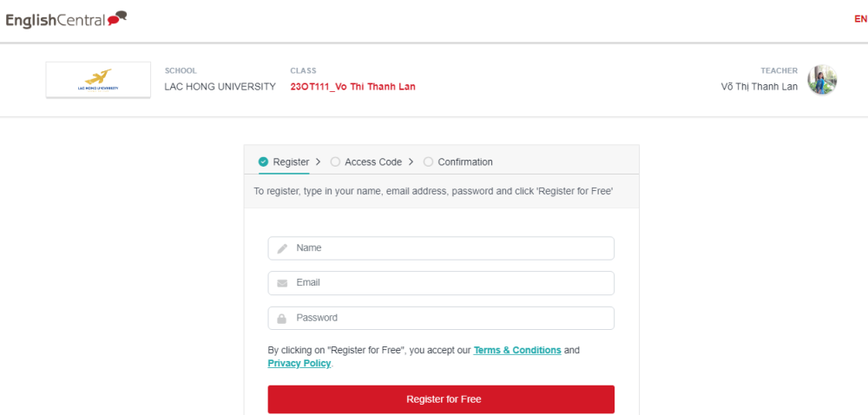Click the pencil icon in Name field
868x415 pixels.
282,248
